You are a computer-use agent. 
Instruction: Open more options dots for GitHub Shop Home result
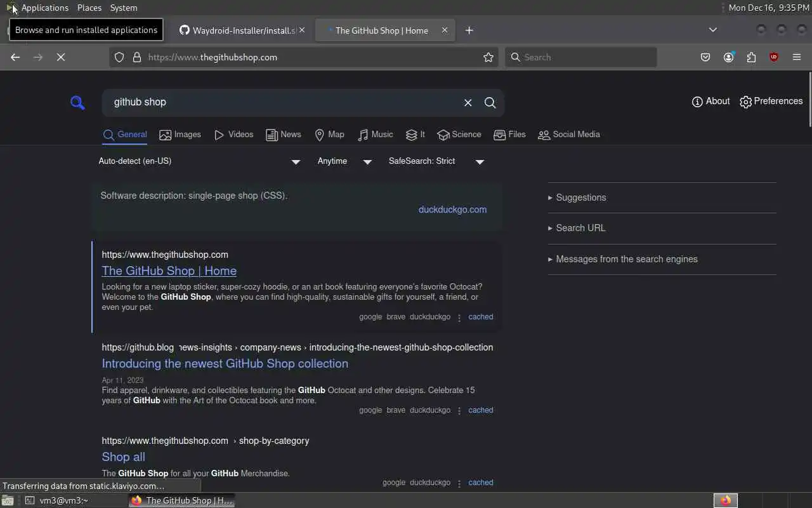(459, 317)
